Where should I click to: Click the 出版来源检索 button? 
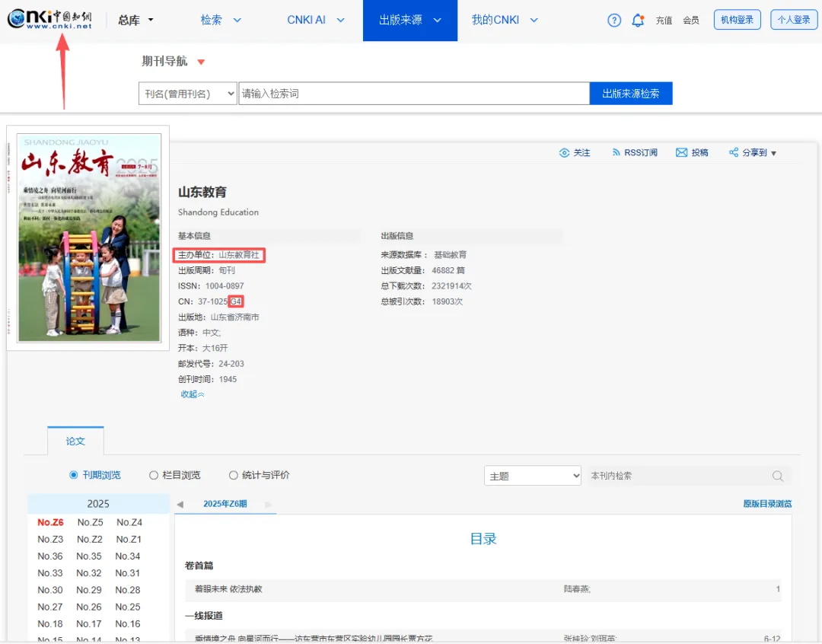click(631, 94)
